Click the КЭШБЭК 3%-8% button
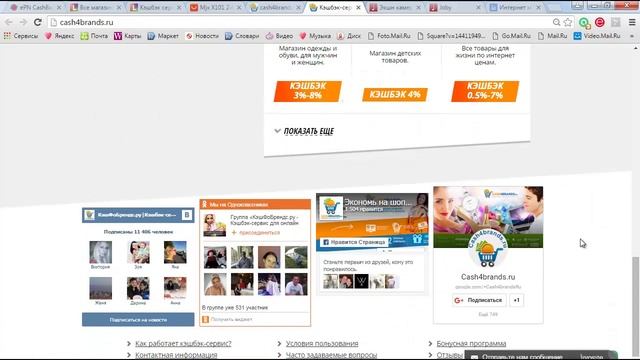 tap(308, 91)
